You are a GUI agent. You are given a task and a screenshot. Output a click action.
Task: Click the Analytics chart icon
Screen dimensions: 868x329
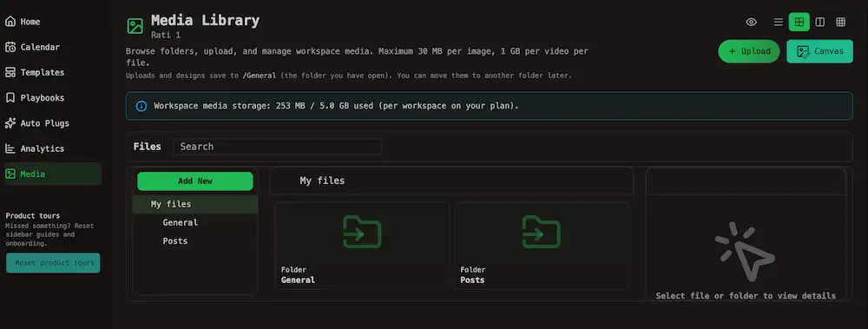point(10,148)
